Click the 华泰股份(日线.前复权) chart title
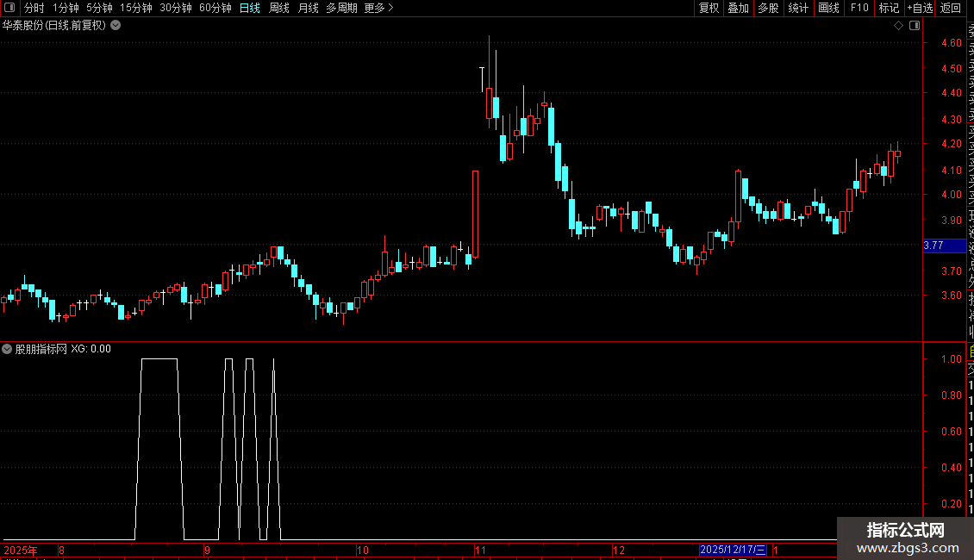The height and width of the screenshot is (560, 974). coord(54,26)
